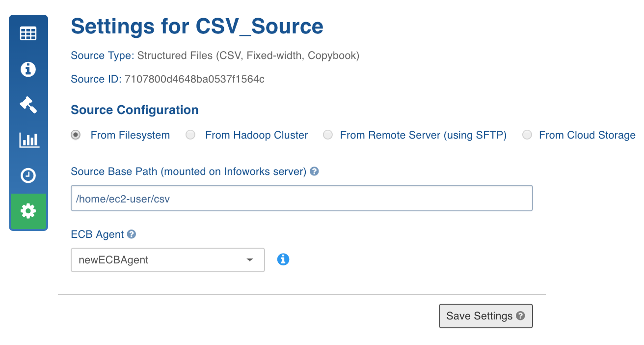Open the bar chart icon in sidebar

pyautogui.click(x=29, y=140)
